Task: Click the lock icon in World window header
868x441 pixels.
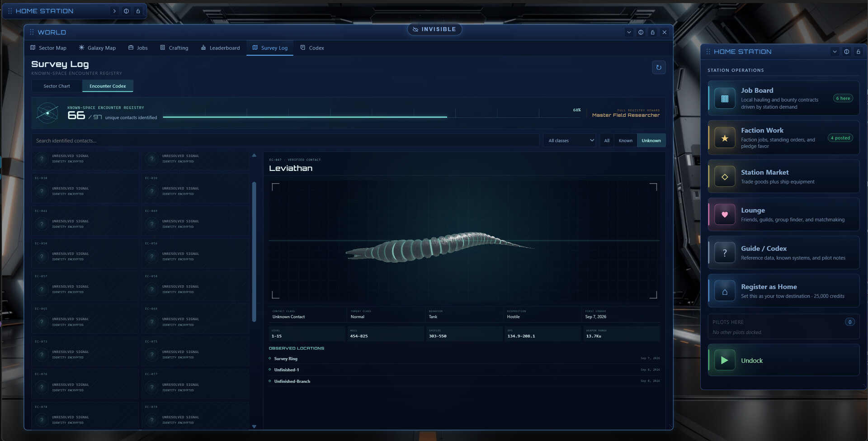Action: [x=652, y=32]
